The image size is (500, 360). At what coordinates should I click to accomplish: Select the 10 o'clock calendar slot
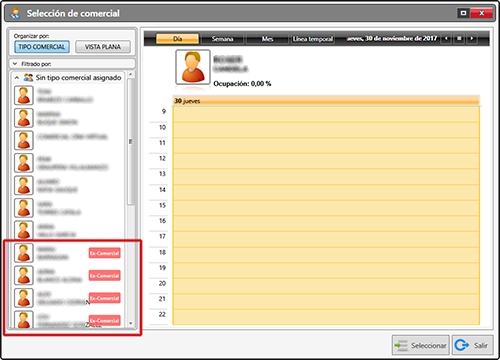[326, 130]
